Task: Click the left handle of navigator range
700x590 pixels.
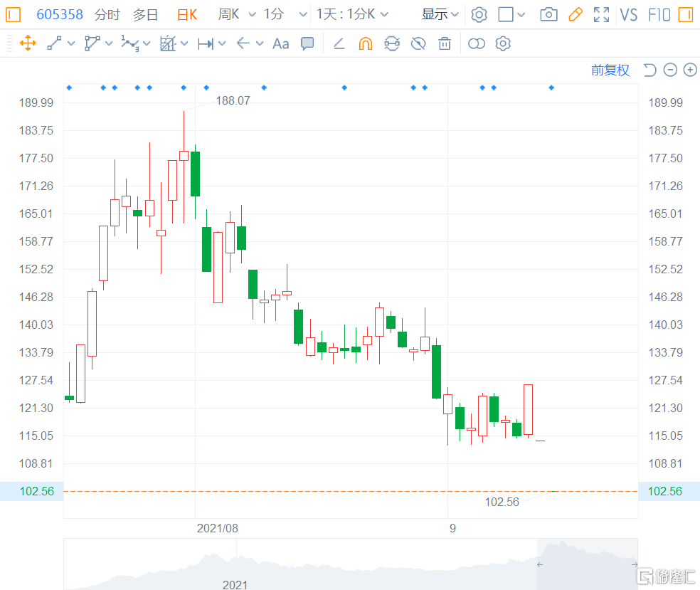Action: 540,564
